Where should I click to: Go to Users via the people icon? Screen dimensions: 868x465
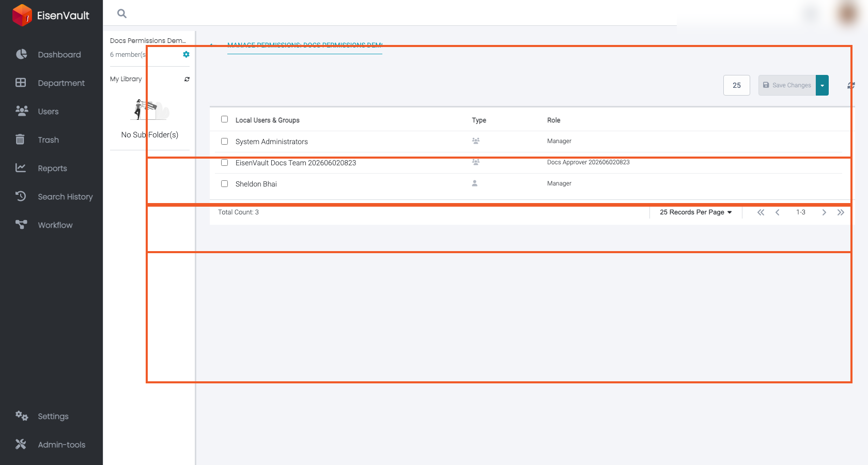pyautogui.click(x=21, y=111)
